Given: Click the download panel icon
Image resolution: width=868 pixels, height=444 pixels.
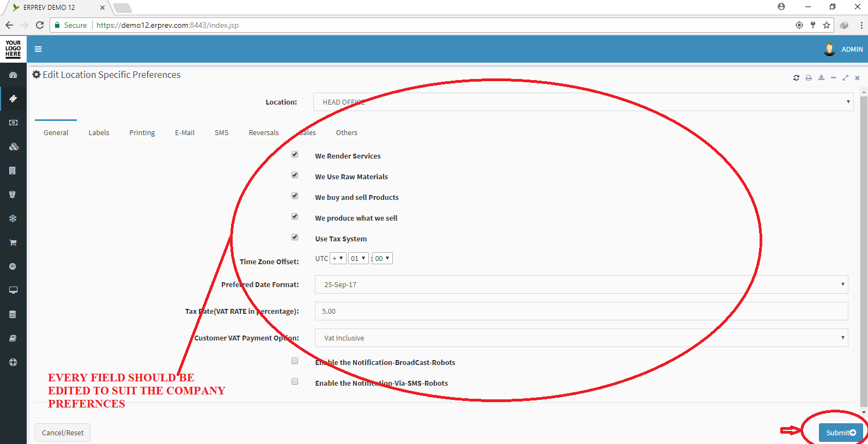Looking at the screenshot, I should pos(821,78).
